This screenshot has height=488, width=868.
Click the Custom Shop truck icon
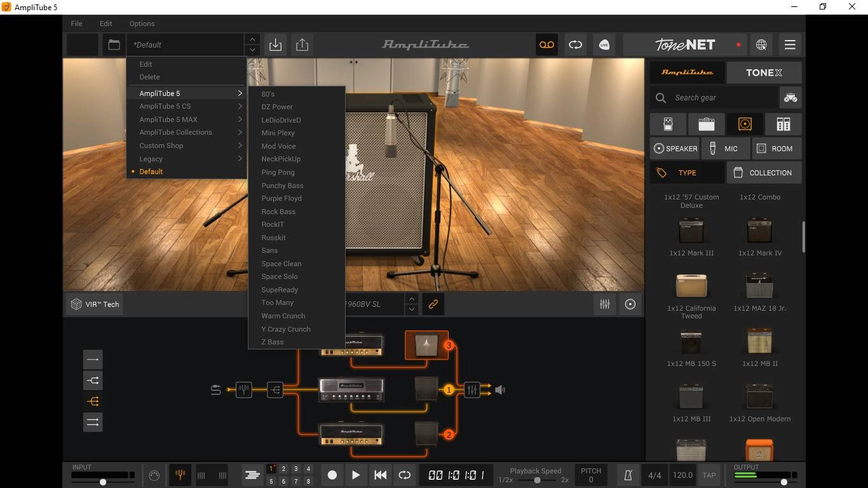click(790, 98)
